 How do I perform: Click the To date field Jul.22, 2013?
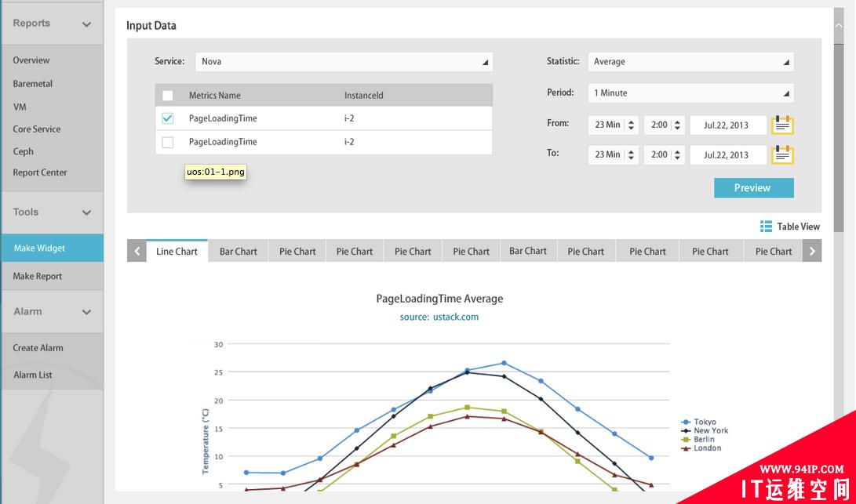[x=728, y=155]
